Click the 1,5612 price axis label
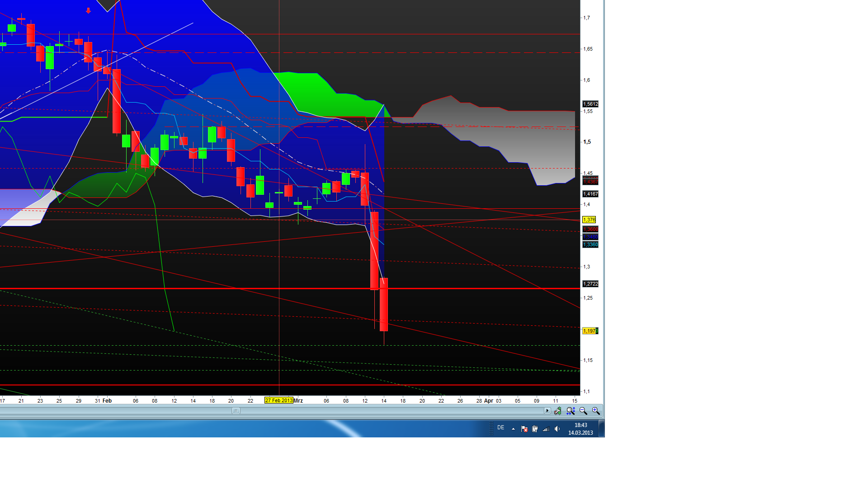Viewport: 868px width, 488px height. (590, 104)
